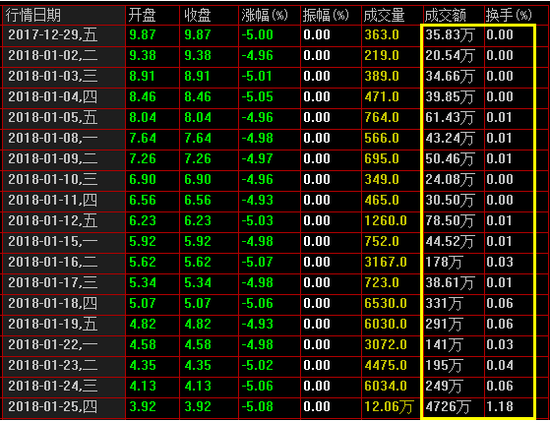
Task: Click the 成交量 value 363.0
Action: click(382, 35)
